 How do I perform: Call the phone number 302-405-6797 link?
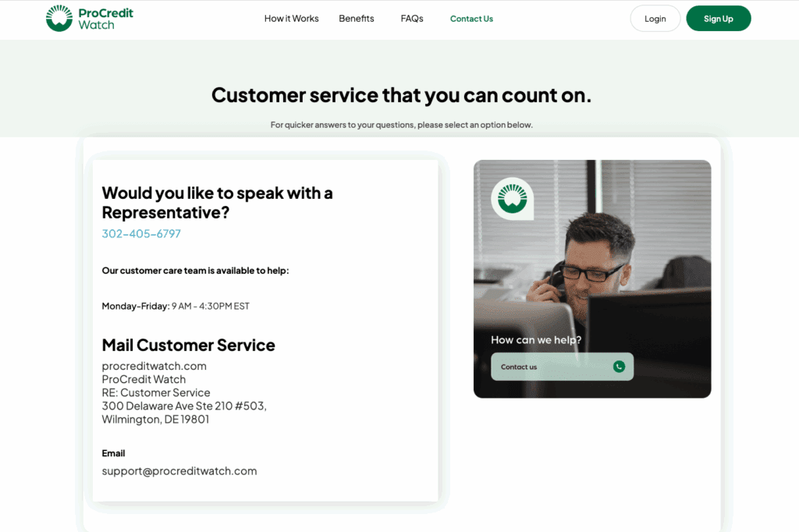click(x=141, y=233)
